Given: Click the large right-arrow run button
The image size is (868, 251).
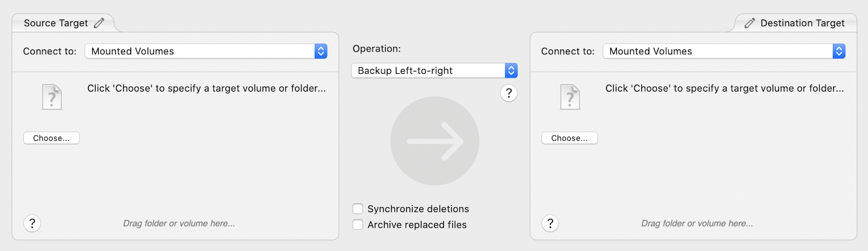Looking at the screenshot, I should [x=435, y=141].
